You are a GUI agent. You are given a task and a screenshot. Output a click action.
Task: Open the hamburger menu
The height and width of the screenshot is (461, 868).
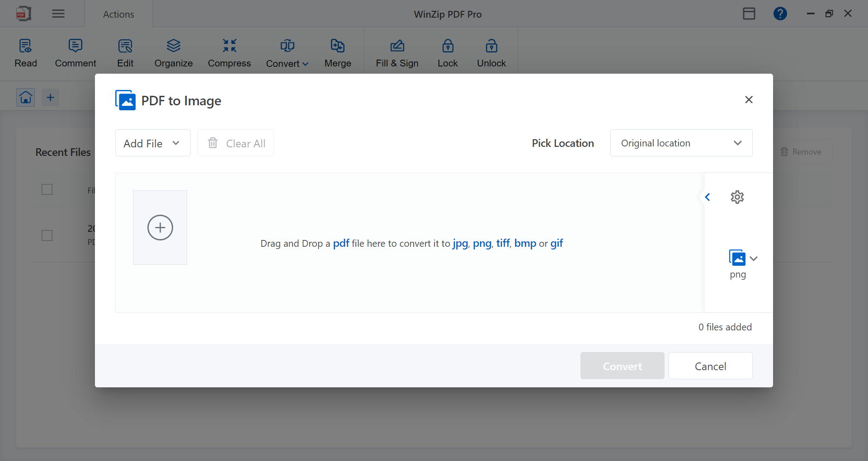click(58, 14)
